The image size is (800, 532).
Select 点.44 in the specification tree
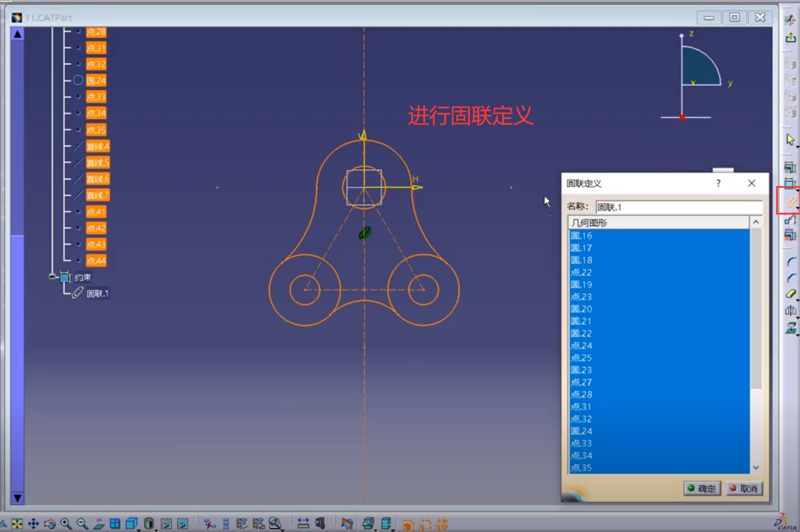tap(96, 260)
